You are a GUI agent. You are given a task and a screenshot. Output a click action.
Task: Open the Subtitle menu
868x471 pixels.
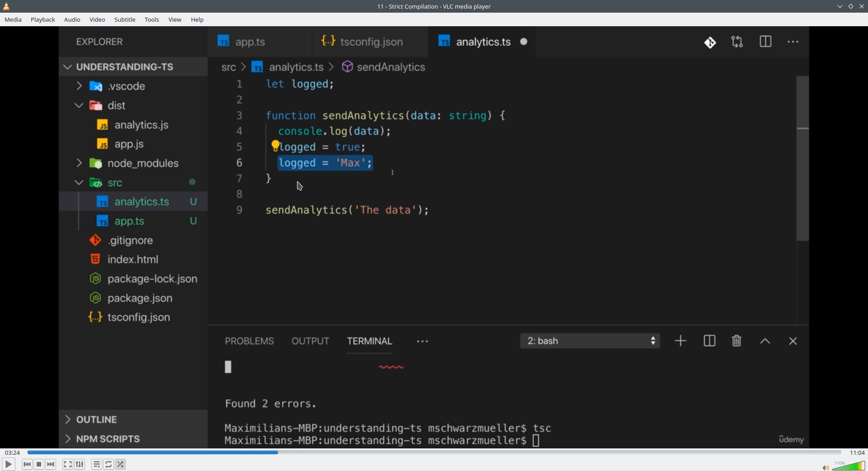click(x=125, y=20)
